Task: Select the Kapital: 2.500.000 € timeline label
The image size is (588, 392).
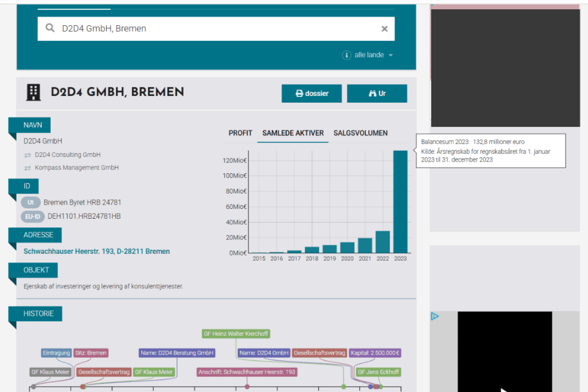Action: point(376,353)
